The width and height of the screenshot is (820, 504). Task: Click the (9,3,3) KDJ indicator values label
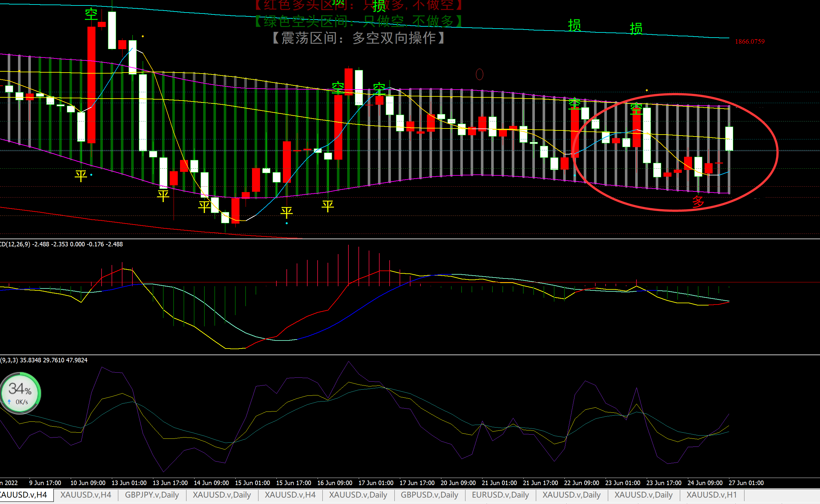[44, 360]
